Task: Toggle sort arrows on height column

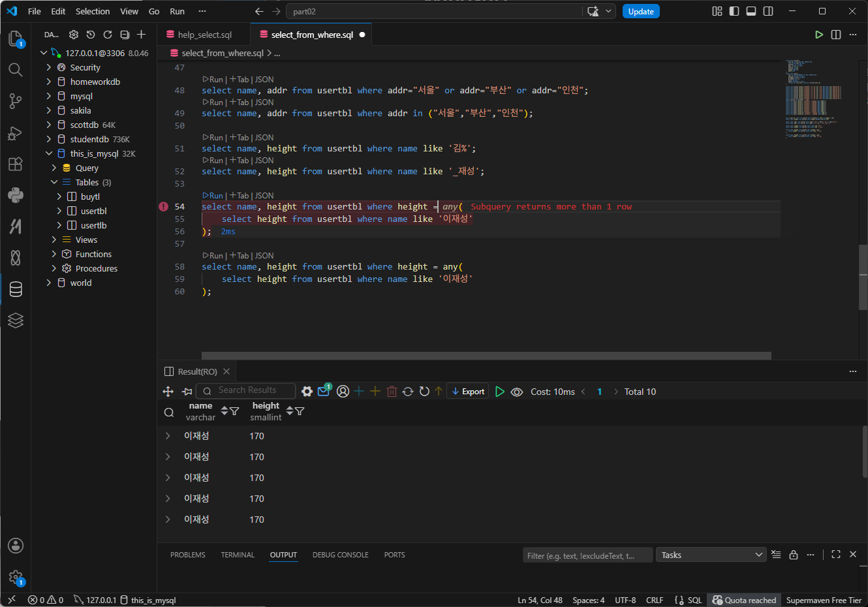Action: click(x=290, y=411)
